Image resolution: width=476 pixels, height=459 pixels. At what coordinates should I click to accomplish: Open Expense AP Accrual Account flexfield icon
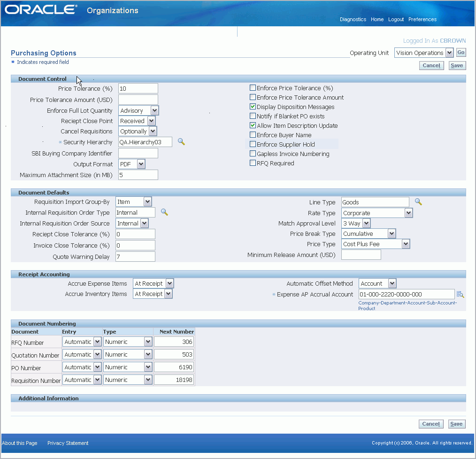click(x=460, y=294)
